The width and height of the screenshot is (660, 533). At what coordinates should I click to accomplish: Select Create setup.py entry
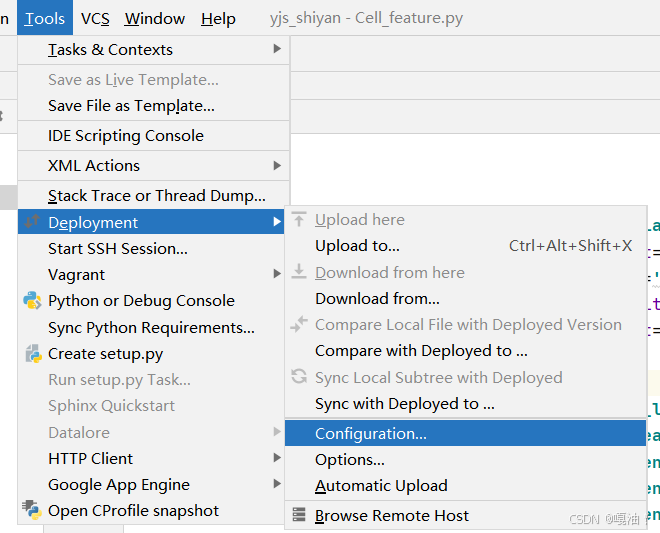(151, 354)
